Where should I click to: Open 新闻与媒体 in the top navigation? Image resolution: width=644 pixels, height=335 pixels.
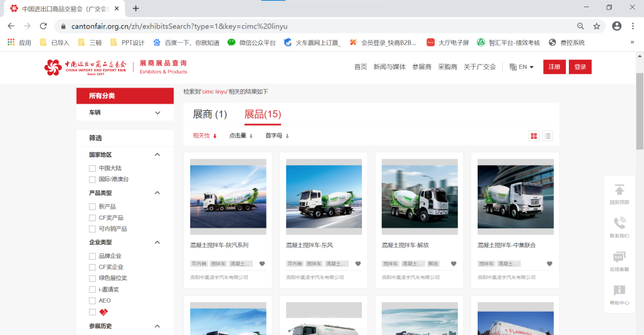pos(389,67)
